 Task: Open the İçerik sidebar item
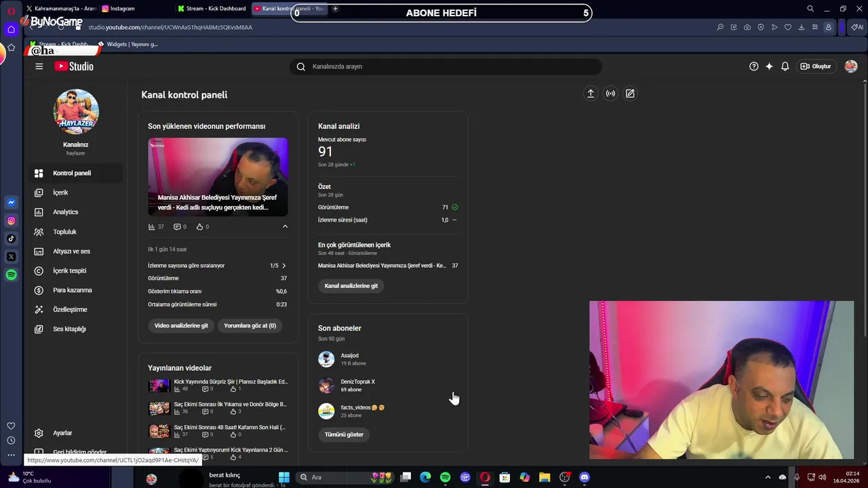(76, 192)
